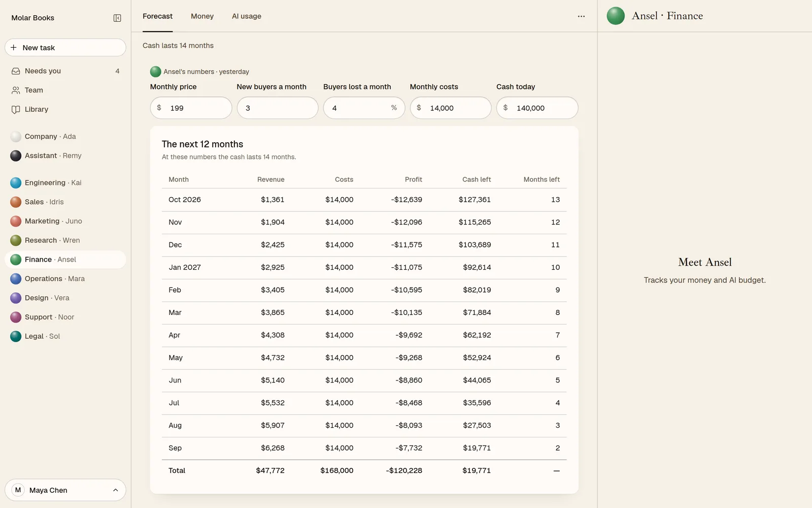The image size is (812, 508).
Task: Select the Company agent Ada
Action: 65,137
